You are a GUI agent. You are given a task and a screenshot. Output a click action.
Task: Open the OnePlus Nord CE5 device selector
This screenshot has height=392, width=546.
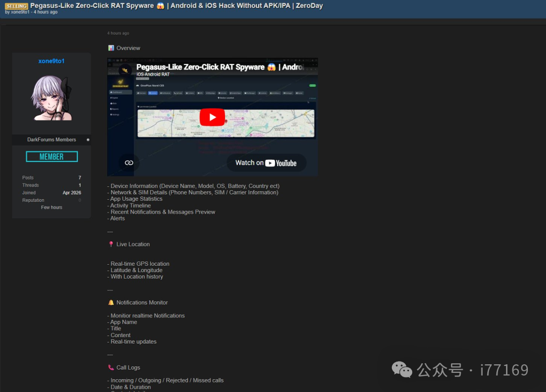(153, 85)
